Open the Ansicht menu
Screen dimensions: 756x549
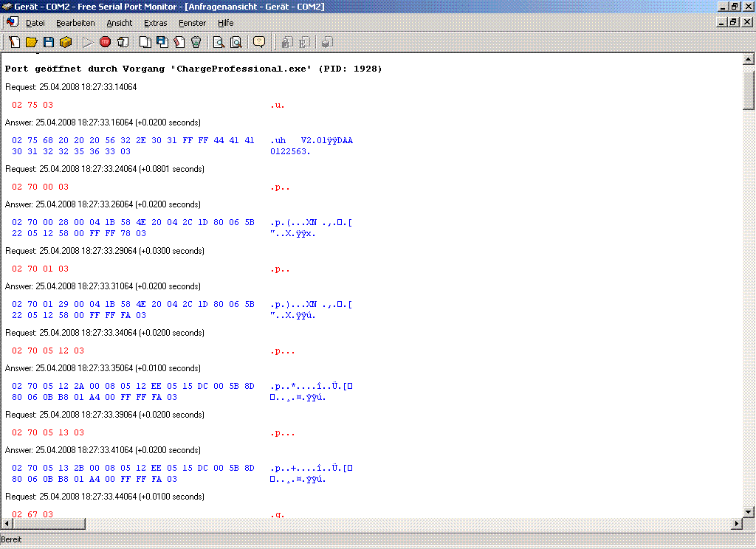[x=119, y=23]
